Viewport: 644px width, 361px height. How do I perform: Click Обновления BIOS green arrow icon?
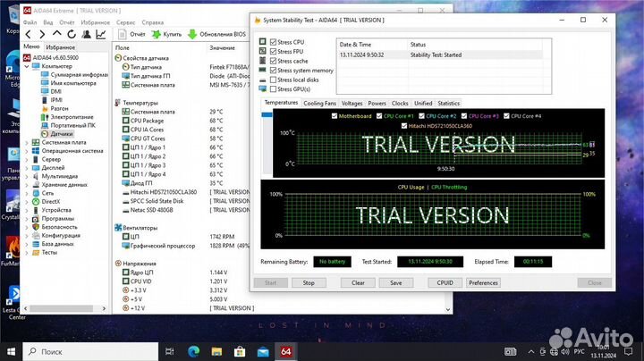[x=192, y=35]
